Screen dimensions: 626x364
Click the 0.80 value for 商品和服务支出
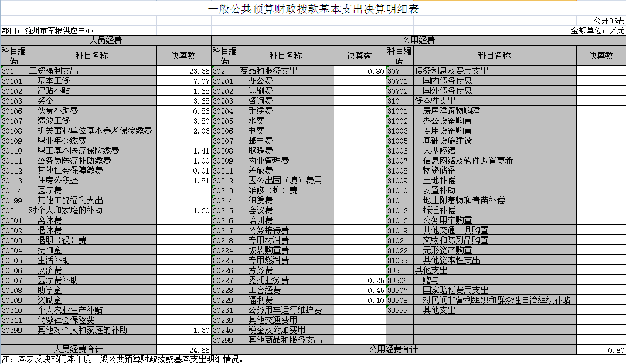(359, 71)
